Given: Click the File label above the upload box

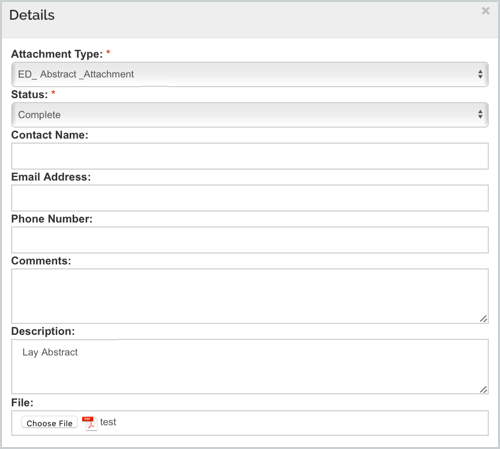Looking at the screenshot, I should tap(22, 403).
